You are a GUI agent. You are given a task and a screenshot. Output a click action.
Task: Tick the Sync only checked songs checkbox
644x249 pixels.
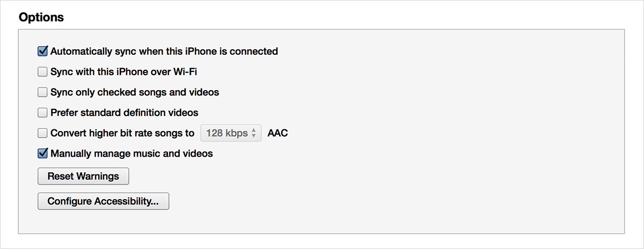click(x=43, y=92)
